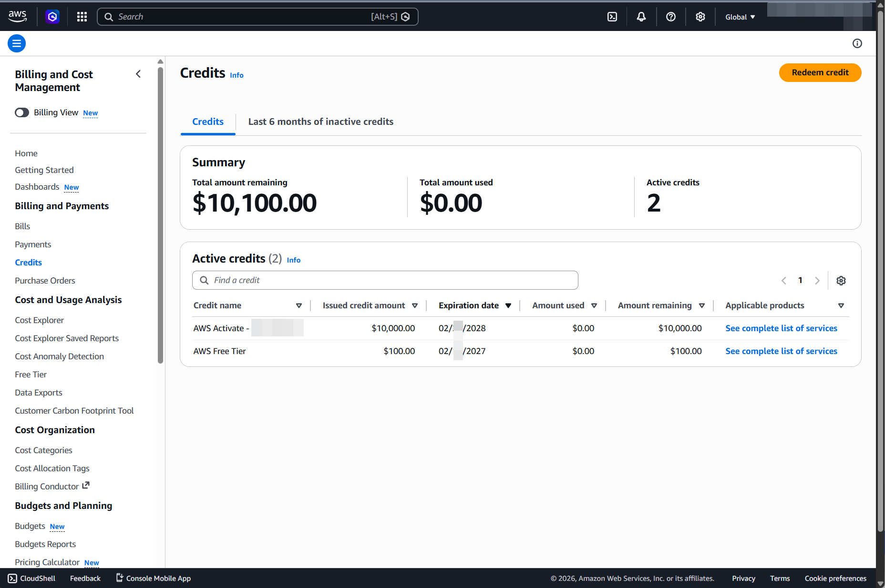The width and height of the screenshot is (885, 588).
Task: Open Bills in the sidebar
Action: pyautogui.click(x=22, y=226)
